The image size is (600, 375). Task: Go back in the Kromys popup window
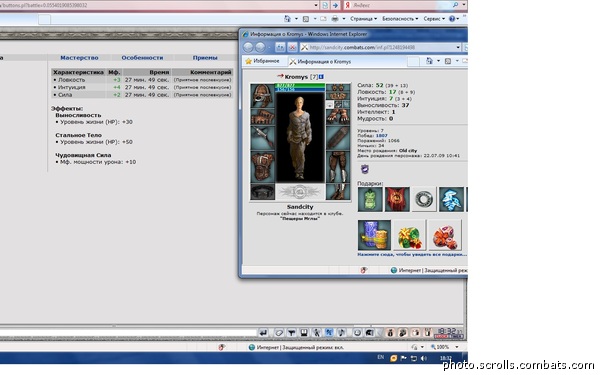[248, 47]
